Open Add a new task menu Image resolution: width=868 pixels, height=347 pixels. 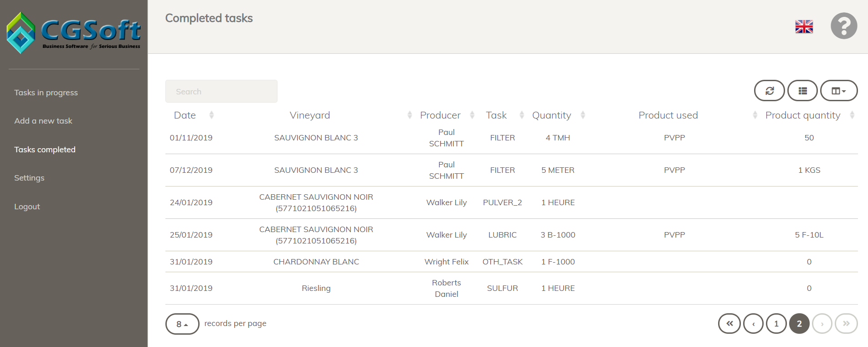(43, 121)
